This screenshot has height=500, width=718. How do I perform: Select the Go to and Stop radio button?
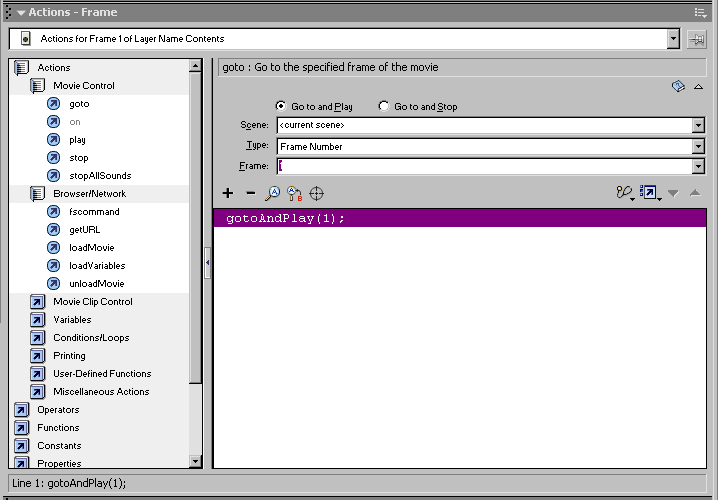click(384, 106)
